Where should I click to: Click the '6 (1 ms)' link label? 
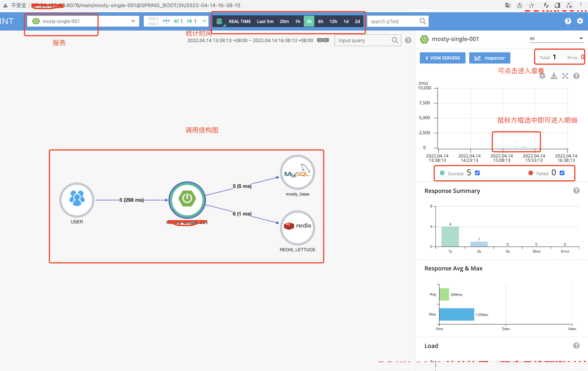click(x=242, y=214)
